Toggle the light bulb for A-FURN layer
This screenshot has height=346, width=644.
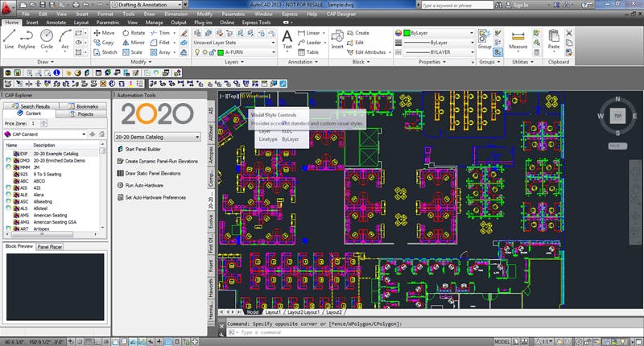[x=197, y=51]
